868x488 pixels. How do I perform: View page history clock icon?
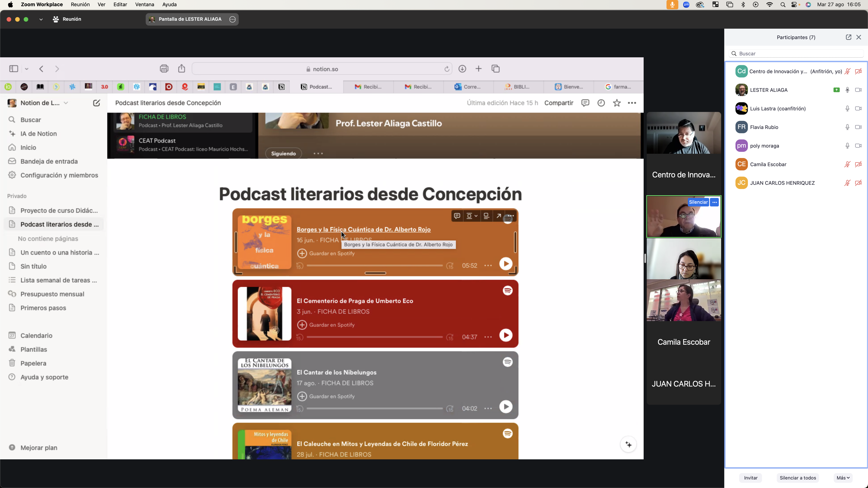pos(601,103)
